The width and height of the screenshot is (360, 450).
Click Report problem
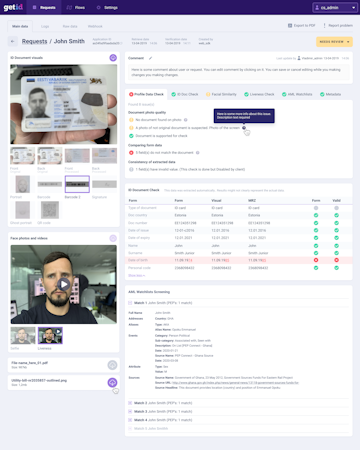(x=338, y=25)
